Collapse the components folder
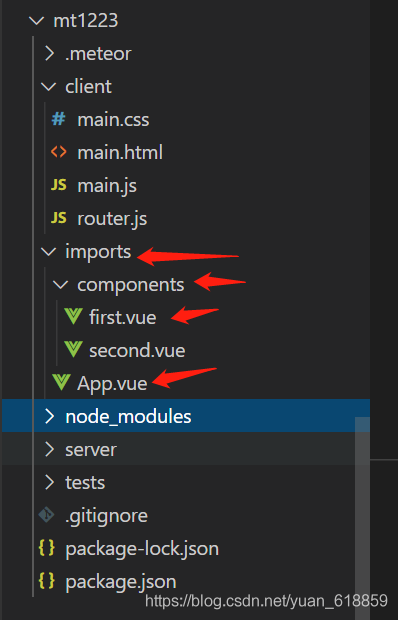Viewport: 398px width, 620px height. (x=60, y=285)
